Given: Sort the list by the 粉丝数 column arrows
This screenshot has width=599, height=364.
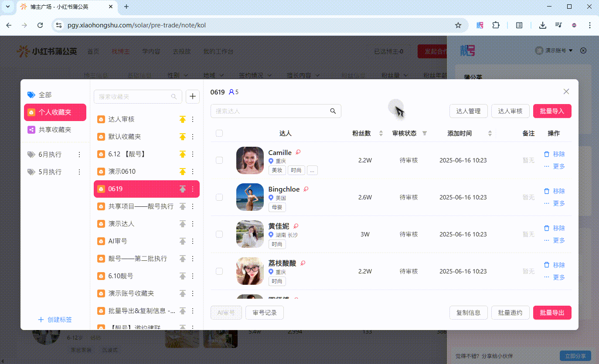Looking at the screenshot, I should [x=381, y=133].
